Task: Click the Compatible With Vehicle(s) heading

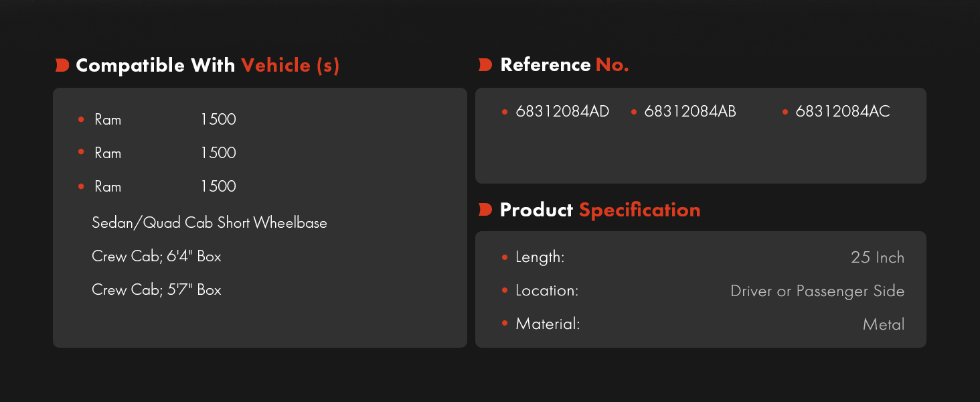Action: coord(208,65)
